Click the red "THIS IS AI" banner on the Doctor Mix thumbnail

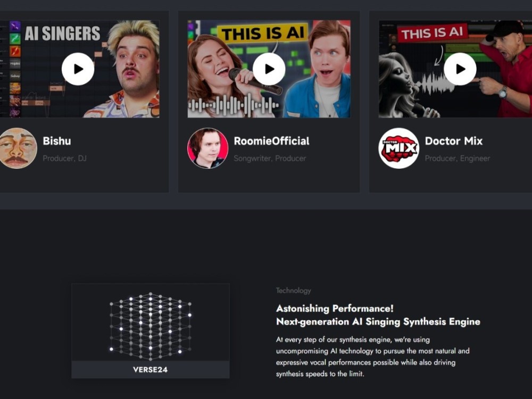[432, 33]
